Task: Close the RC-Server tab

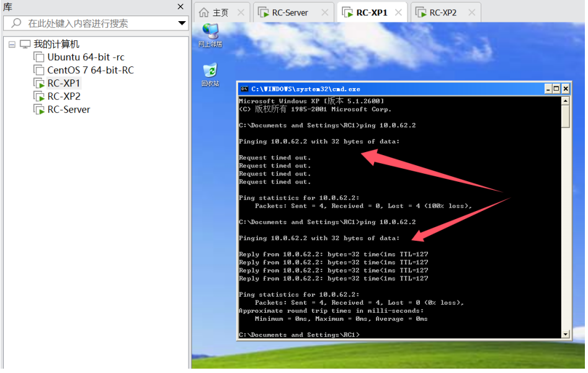Action: [325, 12]
